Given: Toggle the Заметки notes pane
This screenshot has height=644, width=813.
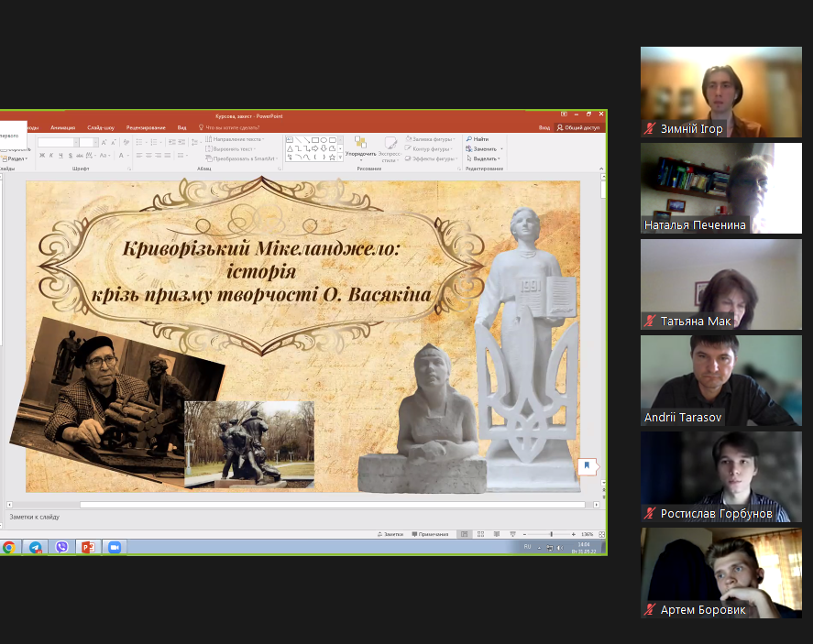Looking at the screenshot, I should [x=390, y=534].
